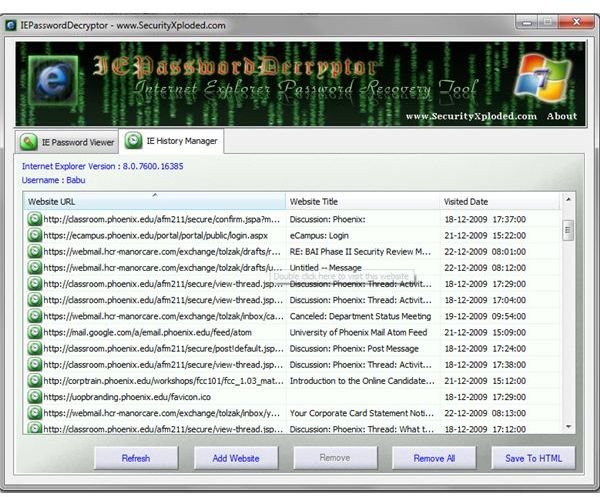Click history icon of Canceled: Department Status row
Image resolution: width=600 pixels, height=497 pixels.
tap(34, 316)
